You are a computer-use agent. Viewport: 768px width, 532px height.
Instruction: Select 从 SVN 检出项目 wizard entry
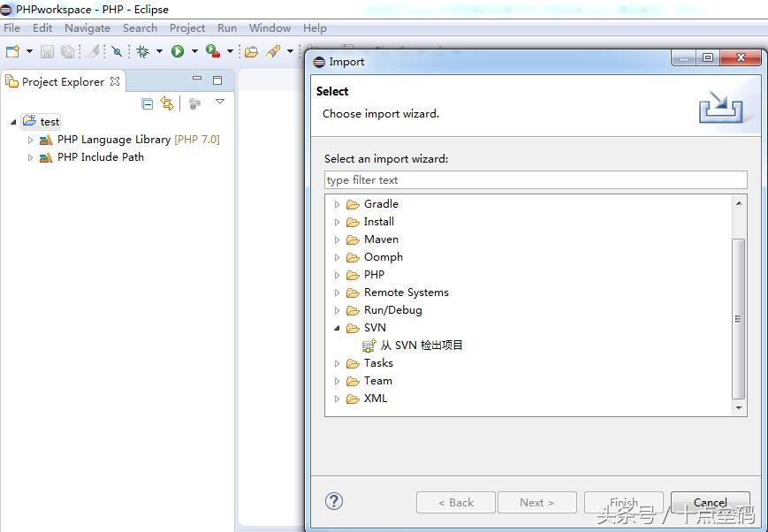click(422, 345)
